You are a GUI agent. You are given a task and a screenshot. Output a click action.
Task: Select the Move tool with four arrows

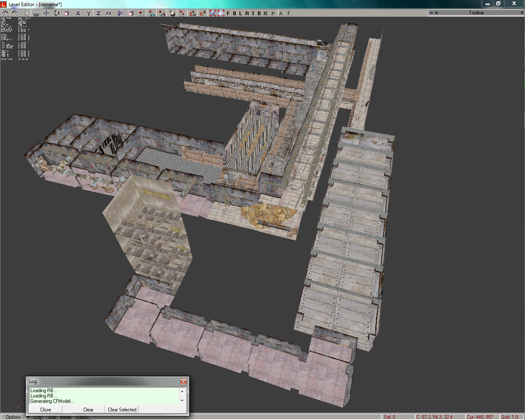tap(46, 13)
